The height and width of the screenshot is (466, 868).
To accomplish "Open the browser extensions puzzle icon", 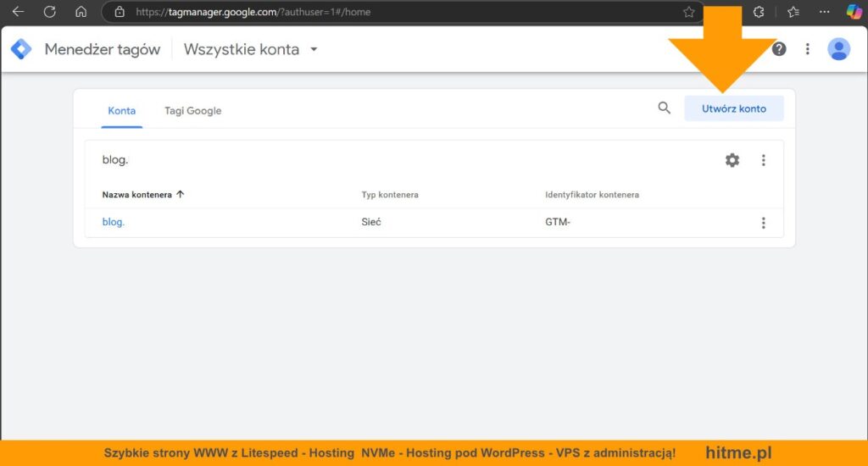I will click(x=759, y=12).
